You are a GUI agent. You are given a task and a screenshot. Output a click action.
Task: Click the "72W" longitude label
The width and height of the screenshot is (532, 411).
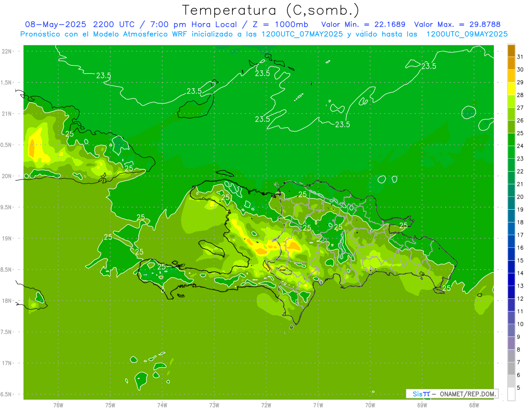pyautogui.click(x=266, y=405)
